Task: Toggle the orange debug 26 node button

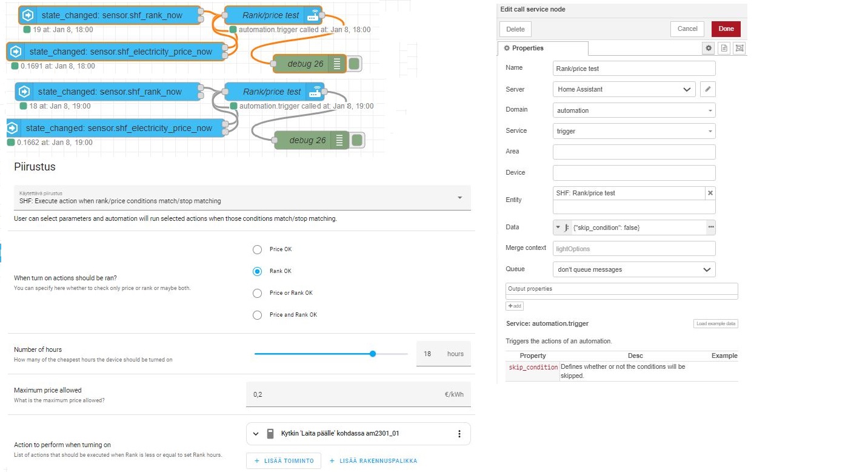Action: tap(355, 64)
